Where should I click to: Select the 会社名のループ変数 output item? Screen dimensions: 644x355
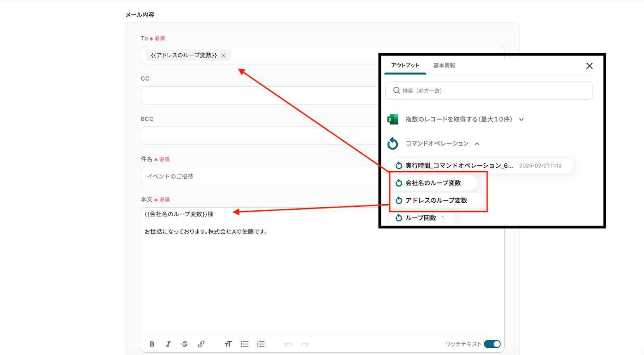433,183
